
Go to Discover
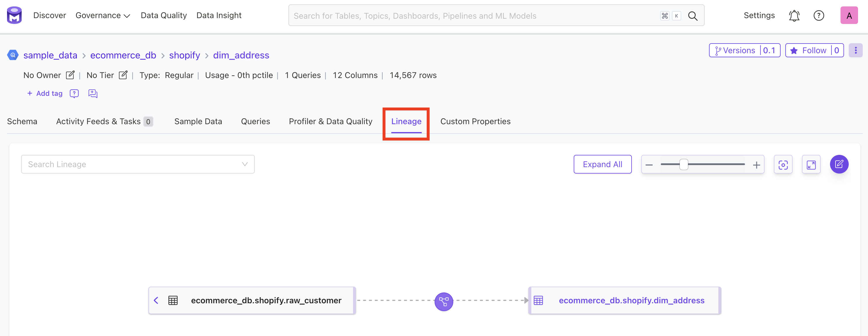coord(49,15)
